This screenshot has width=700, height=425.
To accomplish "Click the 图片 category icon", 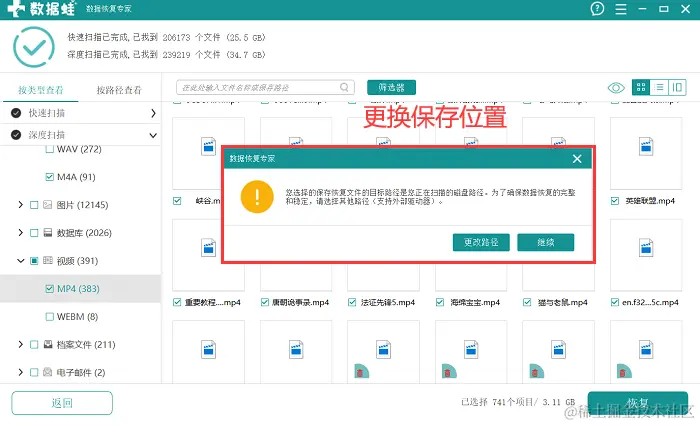I will [47, 205].
